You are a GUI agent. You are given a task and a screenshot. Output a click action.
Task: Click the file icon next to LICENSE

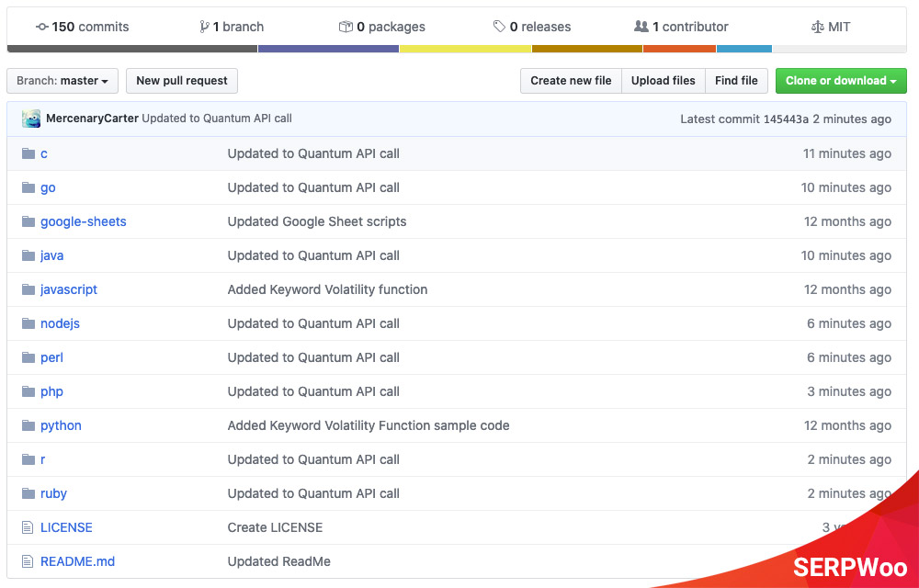pyautogui.click(x=28, y=526)
